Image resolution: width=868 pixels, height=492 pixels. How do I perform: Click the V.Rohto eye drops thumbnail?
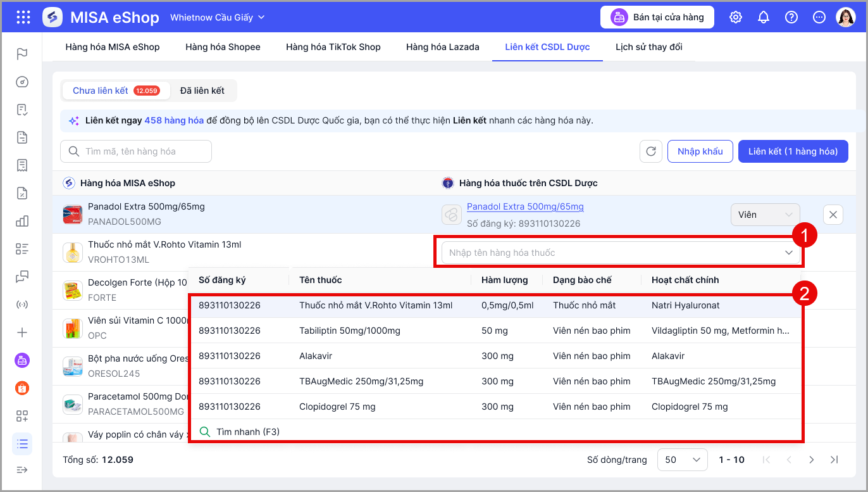73,253
